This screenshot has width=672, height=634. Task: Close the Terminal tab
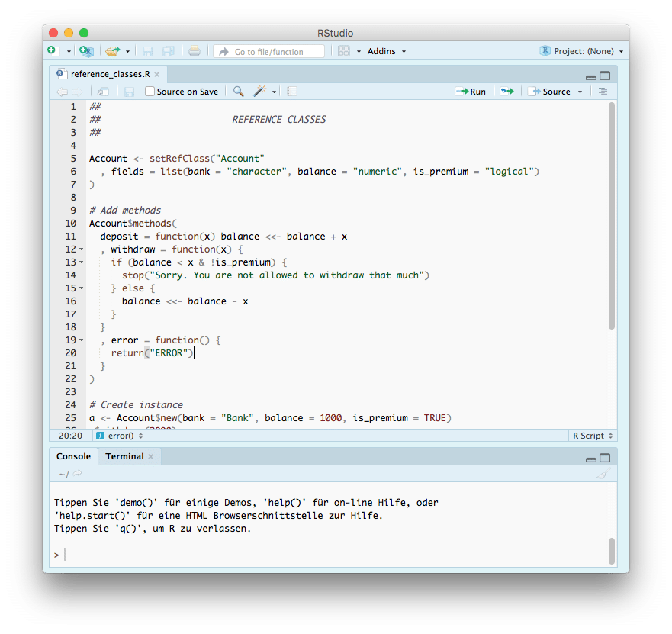click(x=151, y=456)
